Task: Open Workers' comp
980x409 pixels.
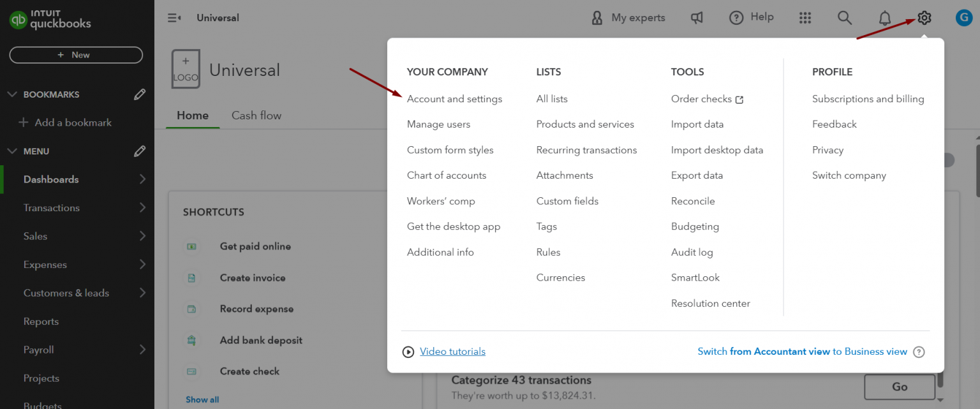Action: (x=441, y=201)
